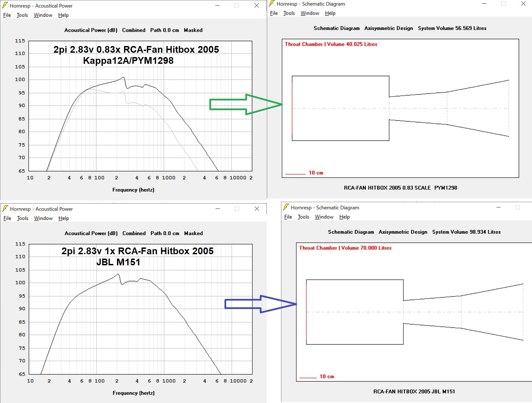Click '2pi 2.83v 1x RCA-Fan Hitbox 2005' title
This screenshot has width=532, height=403.
coord(137,251)
